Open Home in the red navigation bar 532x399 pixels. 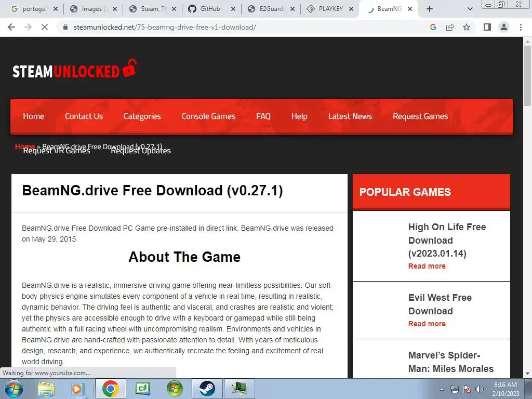[34, 116]
